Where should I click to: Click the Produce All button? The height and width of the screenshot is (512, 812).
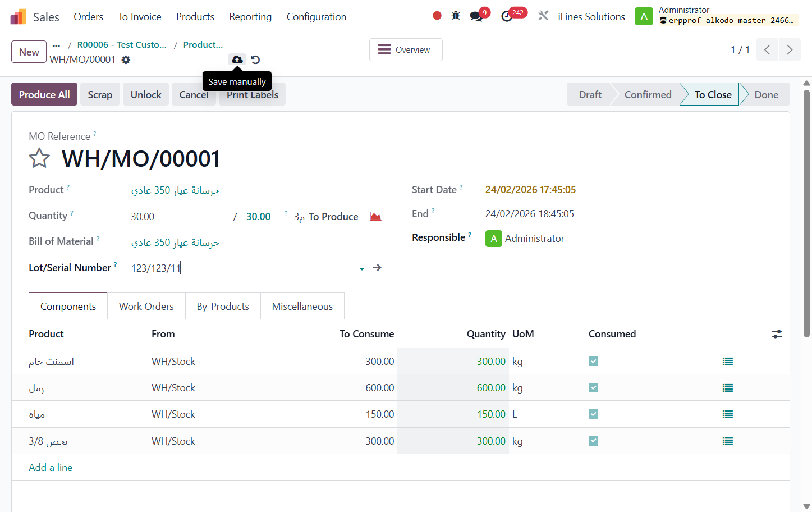(44, 94)
